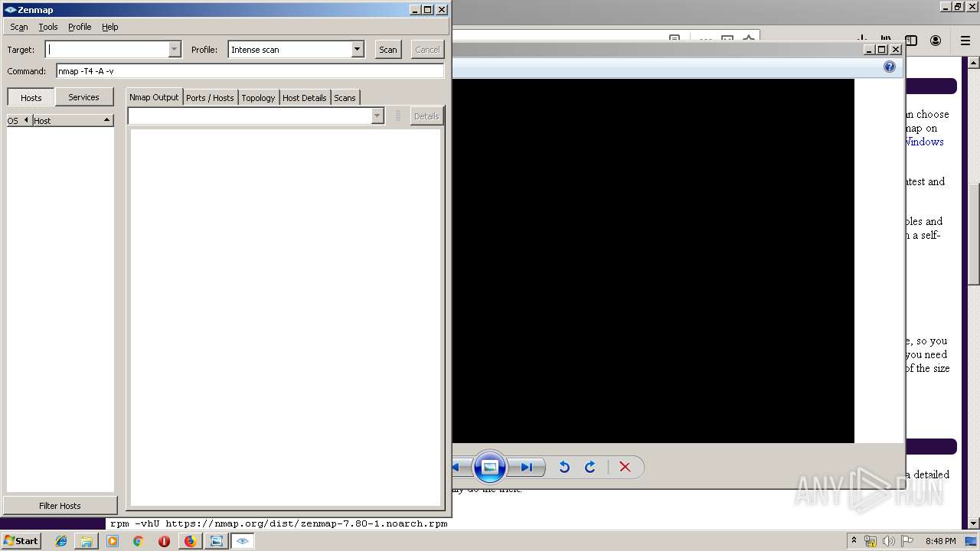Viewport: 980px width, 551px height.
Task: Select the Hosts toggle button
Action: click(31, 97)
